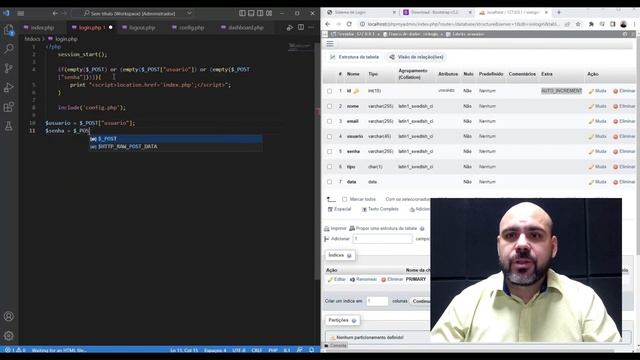Image resolution: width=640 pixels, height=360 pixels.
Task: Open htdocs breadcrumb in VS Code
Action: (x=32, y=39)
